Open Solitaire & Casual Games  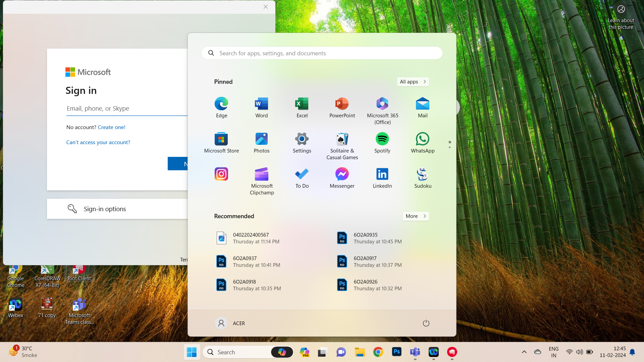(x=342, y=146)
